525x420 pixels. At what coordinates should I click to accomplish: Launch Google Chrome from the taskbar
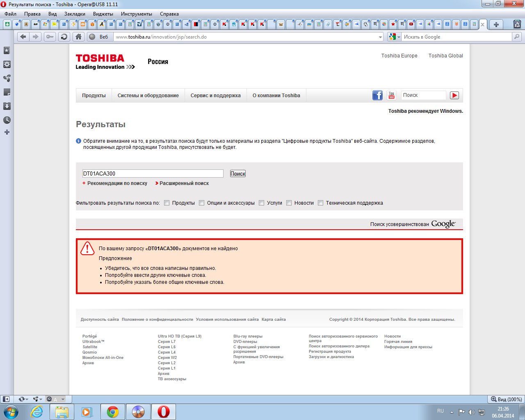click(x=113, y=412)
